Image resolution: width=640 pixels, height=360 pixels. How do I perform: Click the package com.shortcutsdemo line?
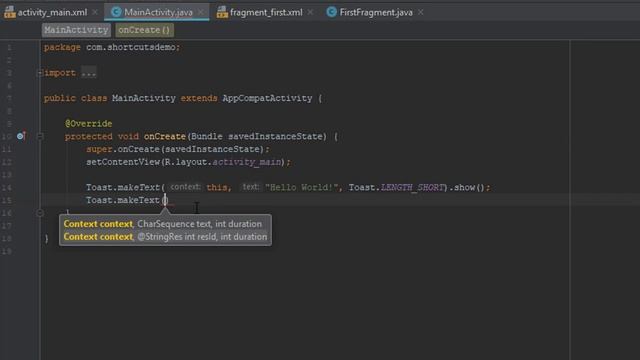pos(112,47)
